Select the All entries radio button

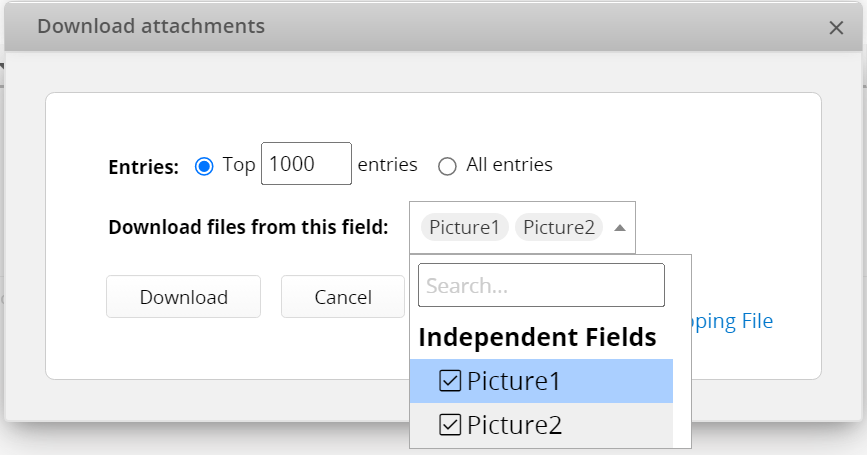pyautogui.click(x=447, y=166)
